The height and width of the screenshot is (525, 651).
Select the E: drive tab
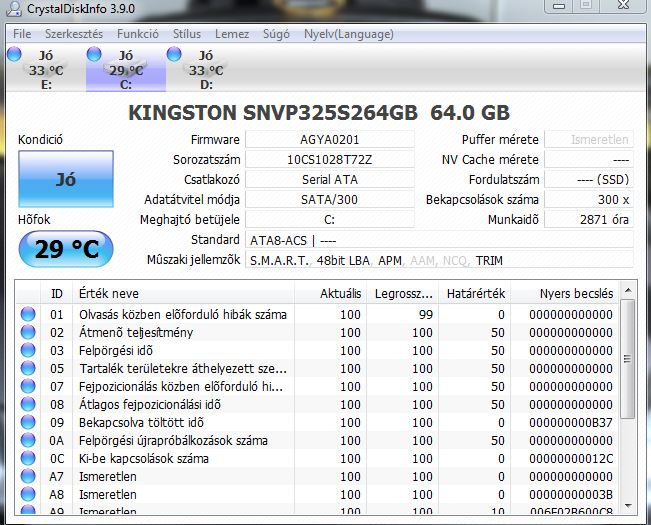46,69
